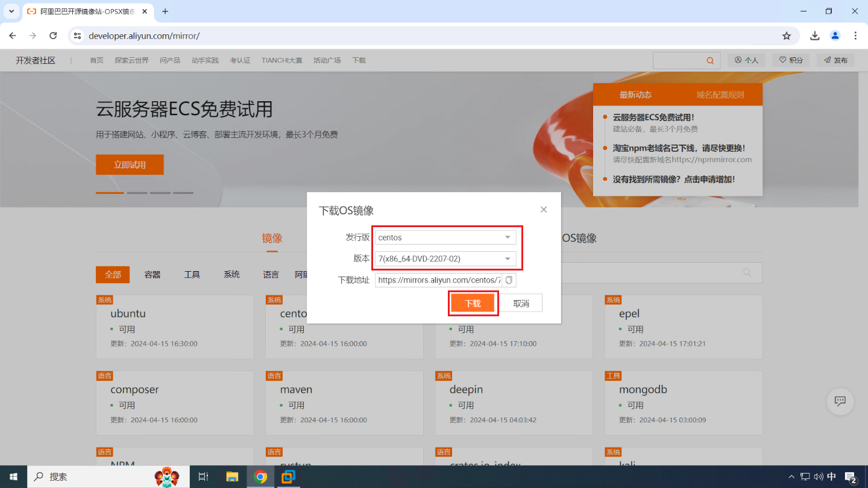The image size is (868, 488).
Task: Click the volume icon in system tray
Action: (818, 477)
